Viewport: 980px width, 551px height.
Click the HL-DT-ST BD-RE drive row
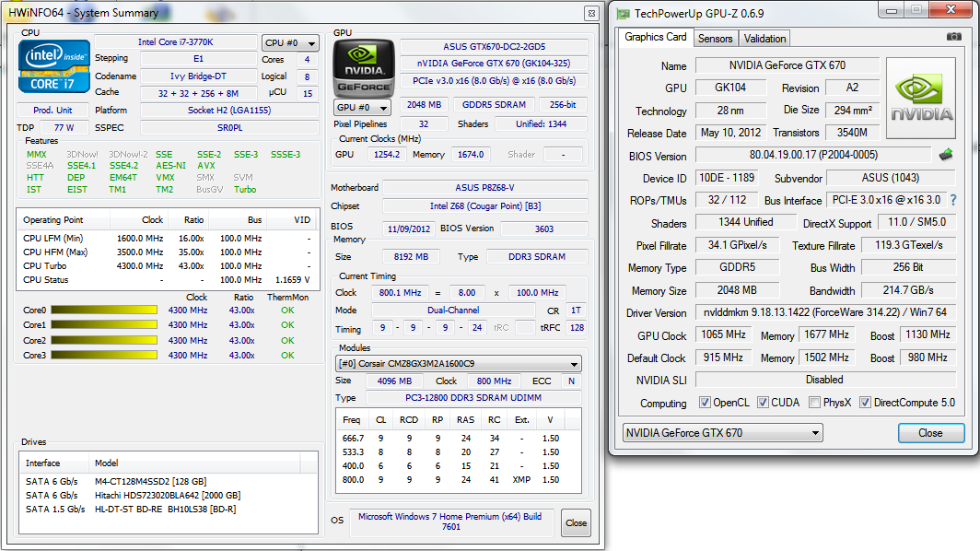[x=168, y=510]
